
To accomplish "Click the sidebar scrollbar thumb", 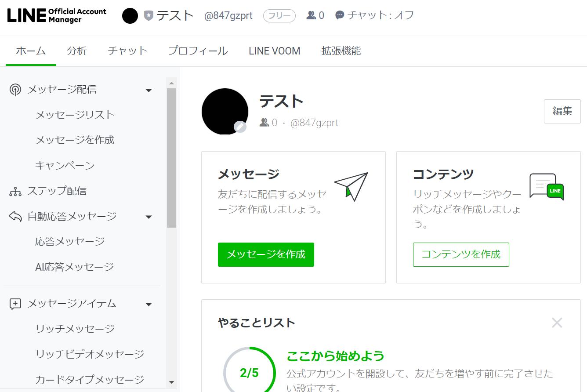I will coord(171,158).
